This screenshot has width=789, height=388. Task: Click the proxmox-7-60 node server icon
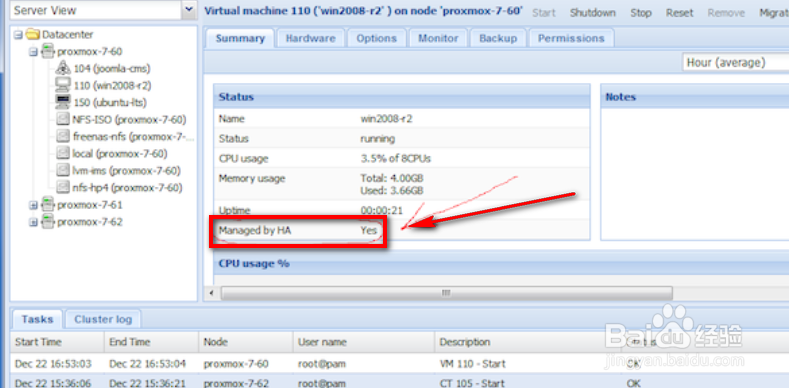(x=48, y=51)
